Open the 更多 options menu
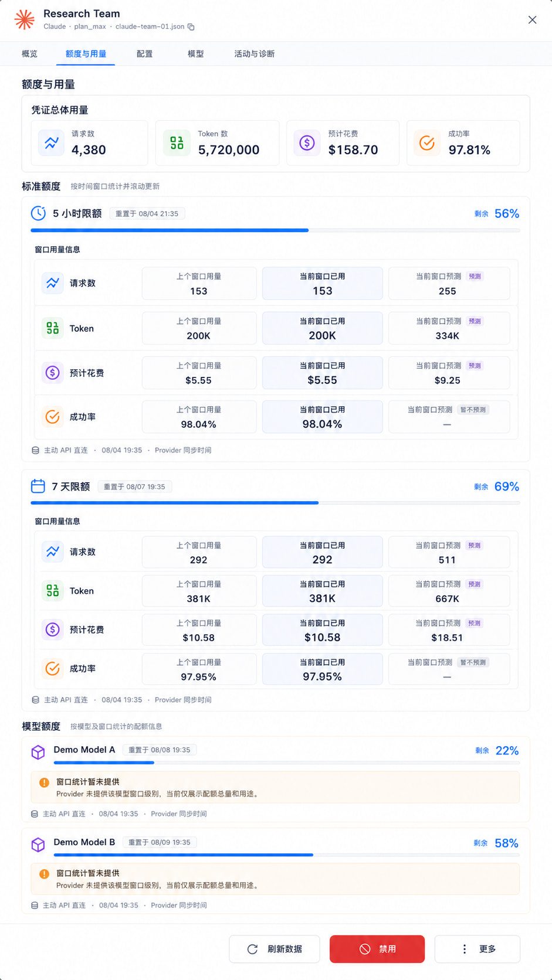Viewport: 552px width, 980px height. 478,949
